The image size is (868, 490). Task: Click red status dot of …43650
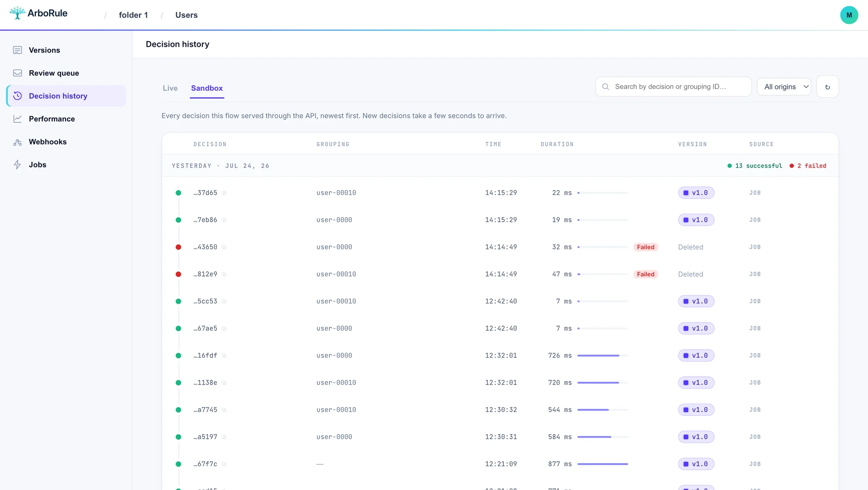[x=178, y=247]
